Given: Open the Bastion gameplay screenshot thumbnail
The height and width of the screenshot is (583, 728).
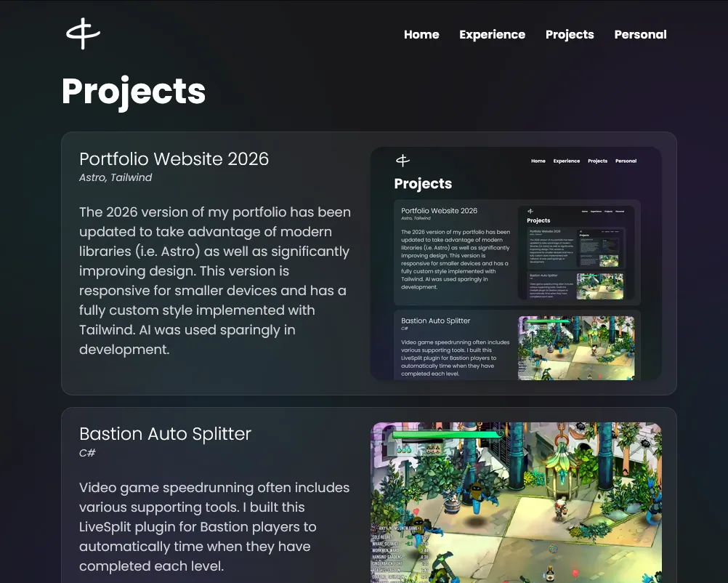Looking at the screenshot, I should coord(516,502).
